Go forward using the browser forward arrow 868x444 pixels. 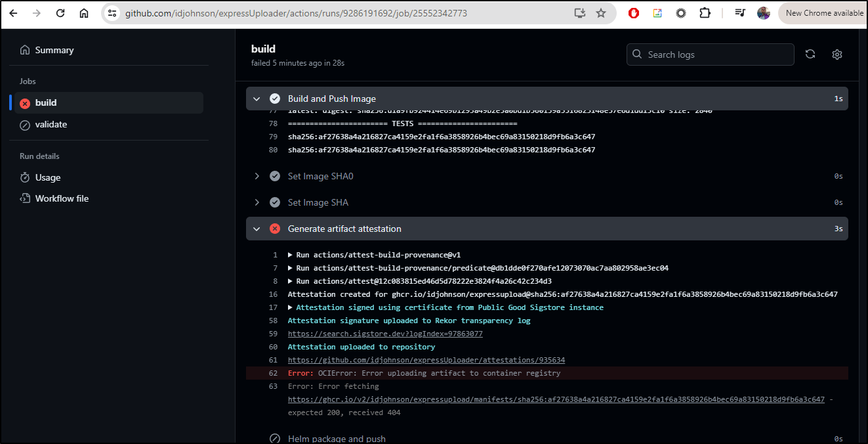(37, 13)
